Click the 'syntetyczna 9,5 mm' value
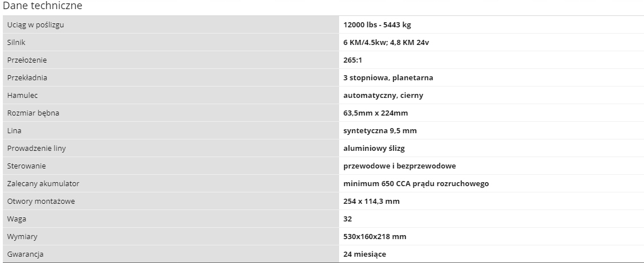The height and width of the screenshot is (263, 644). click(x=380, y=131)
